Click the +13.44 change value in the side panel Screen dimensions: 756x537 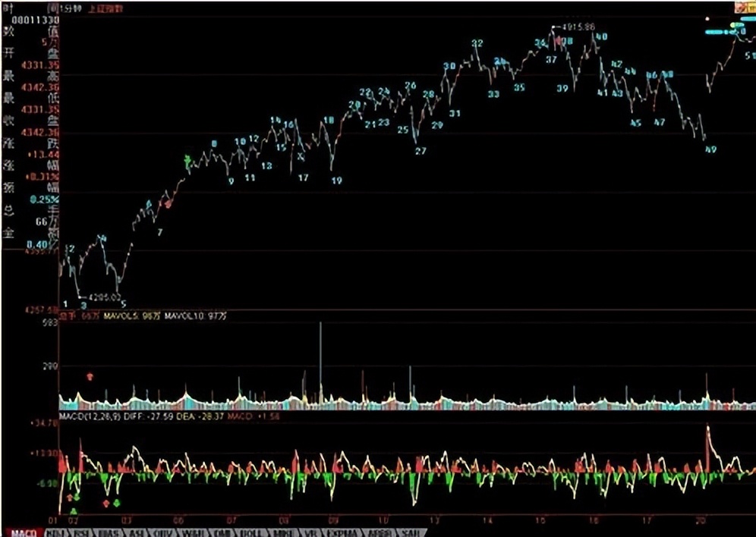tap(43, 155)
